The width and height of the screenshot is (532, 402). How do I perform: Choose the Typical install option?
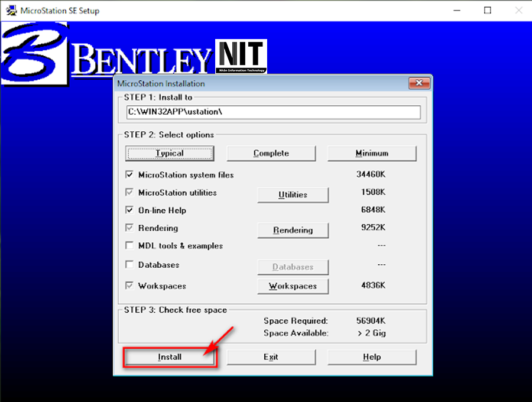tap(170, 153)
